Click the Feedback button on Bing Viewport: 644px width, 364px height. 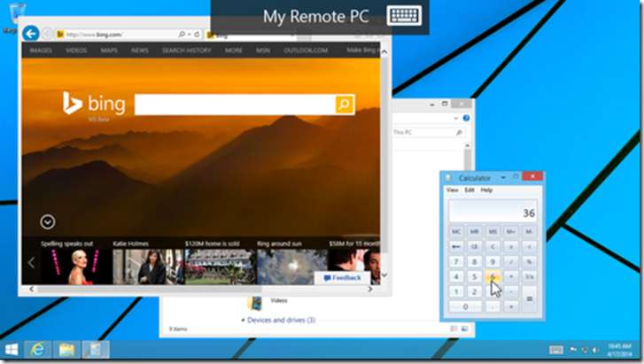point(342,278)
